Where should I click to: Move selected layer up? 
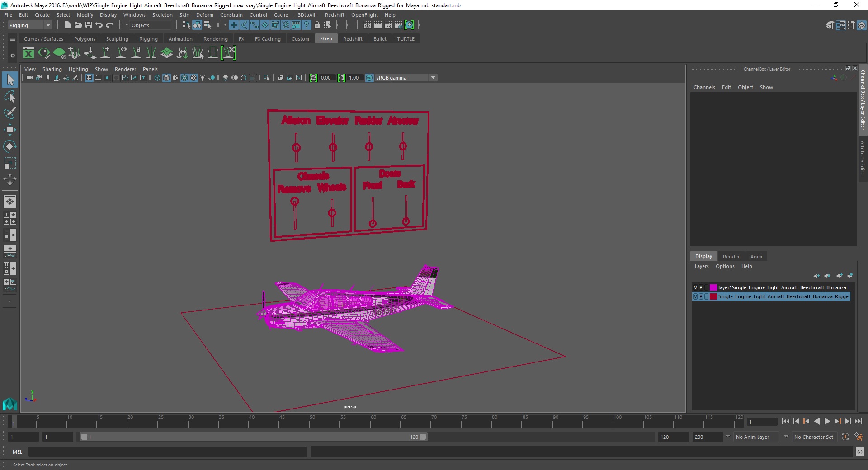click(x=816, y=276)
